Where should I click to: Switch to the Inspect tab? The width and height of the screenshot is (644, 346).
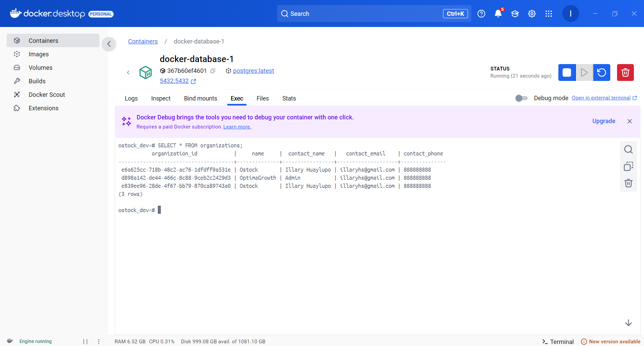(161, 98)
